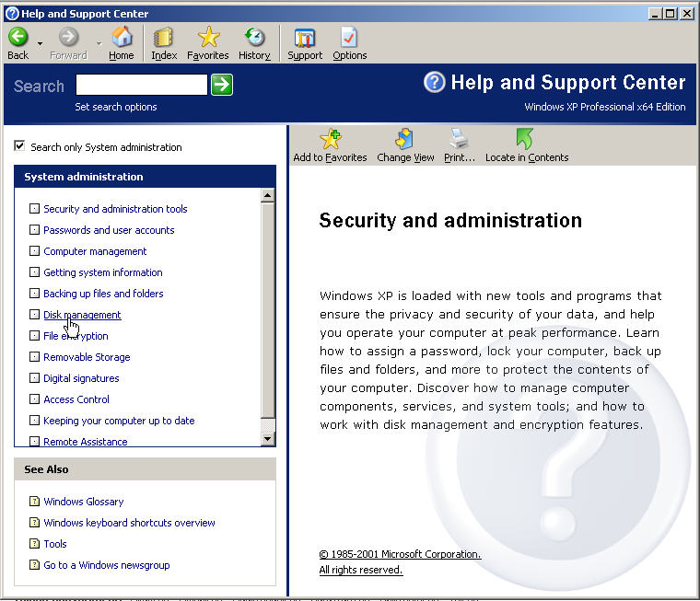Open Options checklist icon

[349, 37]
